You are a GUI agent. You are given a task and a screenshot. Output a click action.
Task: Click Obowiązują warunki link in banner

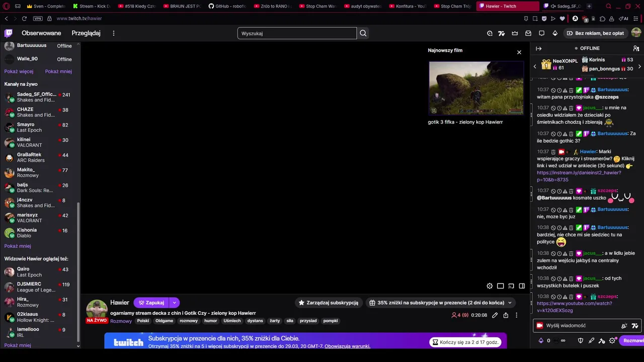347,346
